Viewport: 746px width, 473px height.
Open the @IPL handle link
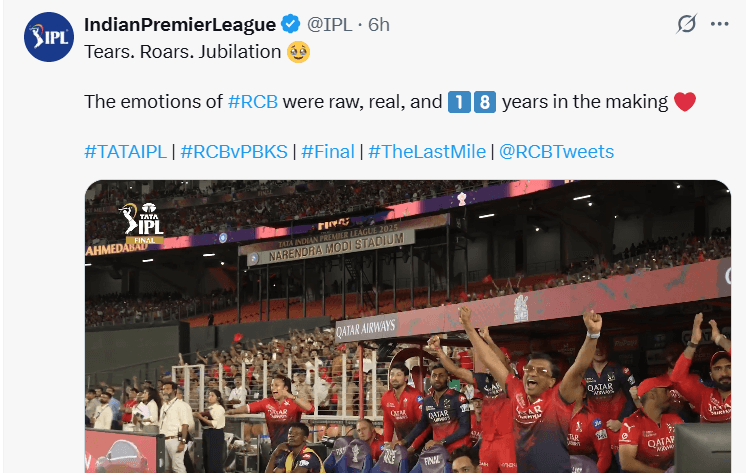point(329,24)
